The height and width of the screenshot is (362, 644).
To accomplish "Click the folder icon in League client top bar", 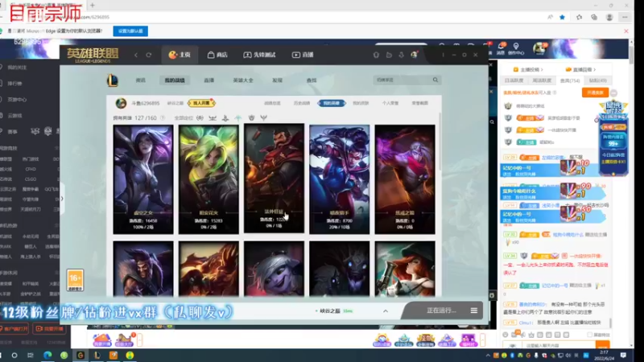I will tap(389, 55).
